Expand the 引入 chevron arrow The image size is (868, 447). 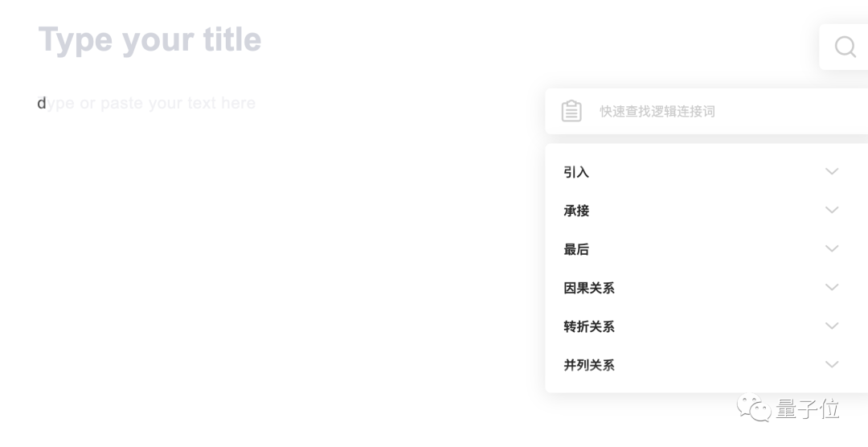[x=832, y=171]
